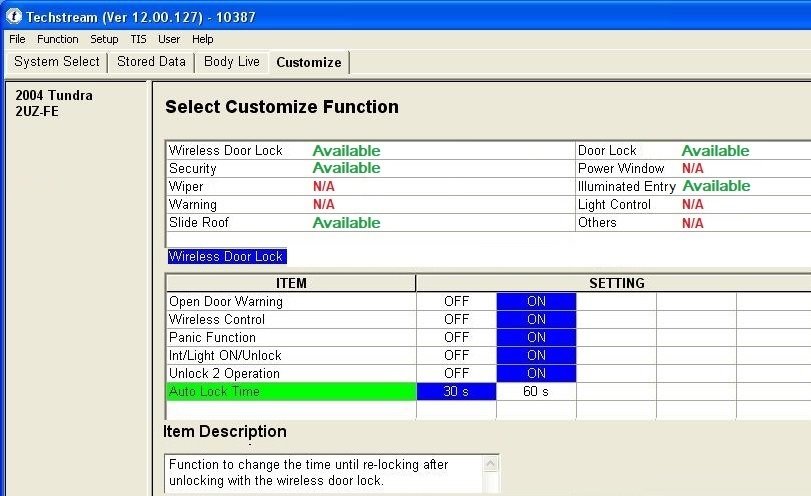Set Unlock 2 Operation to ON
This screenshot has height=496, width=811.
click(536, 373)
